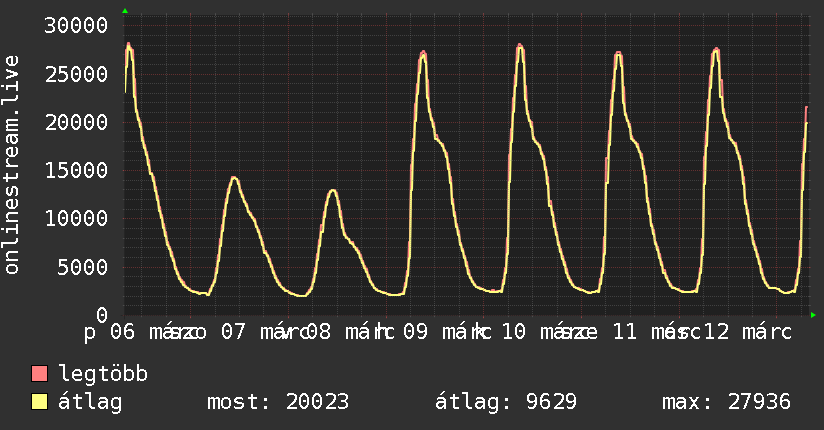Click the pink legtöbb legend swatch

(x=39, y=374)
